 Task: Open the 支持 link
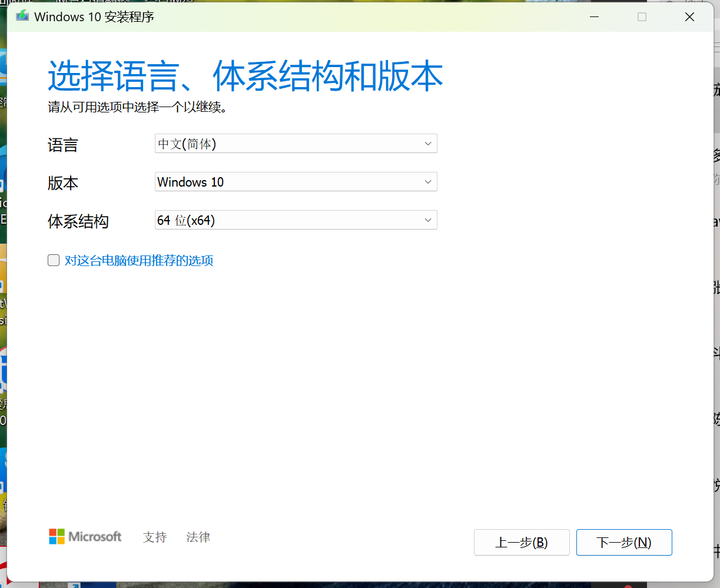coord(155,537)
